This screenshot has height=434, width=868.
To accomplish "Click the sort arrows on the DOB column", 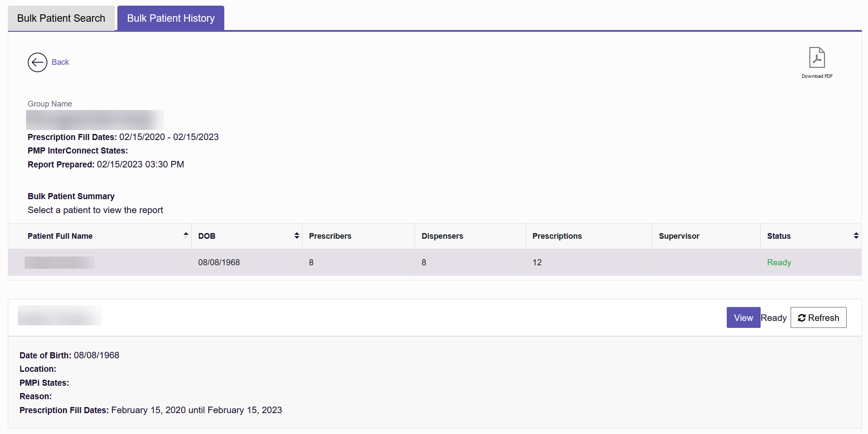I will point(296,236).
